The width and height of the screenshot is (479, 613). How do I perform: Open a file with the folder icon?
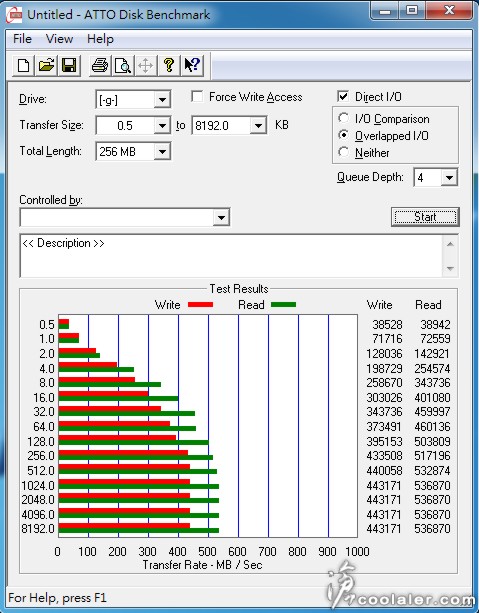tap(46, 65)
